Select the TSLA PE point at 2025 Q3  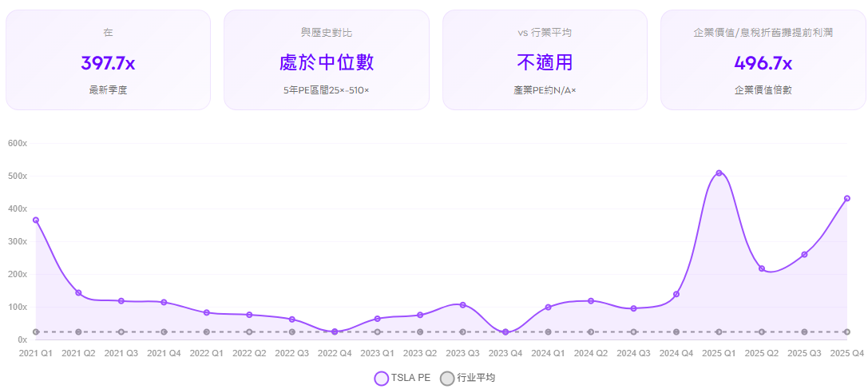(x=804, y=254)
